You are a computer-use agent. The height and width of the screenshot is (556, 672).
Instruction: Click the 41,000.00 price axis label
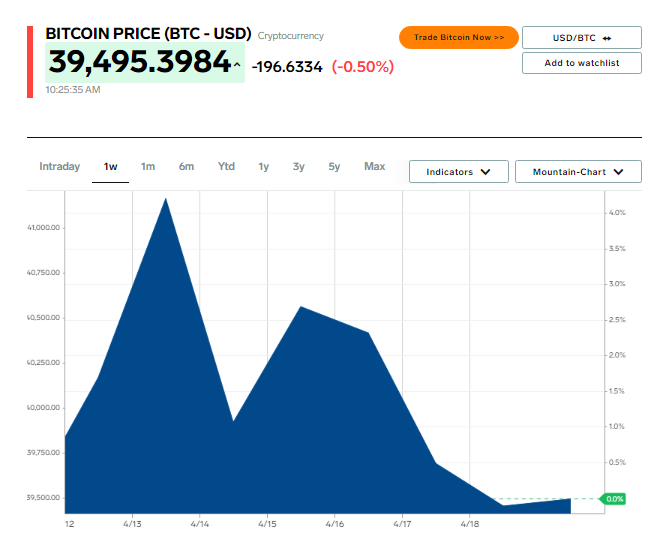point(43,228)
